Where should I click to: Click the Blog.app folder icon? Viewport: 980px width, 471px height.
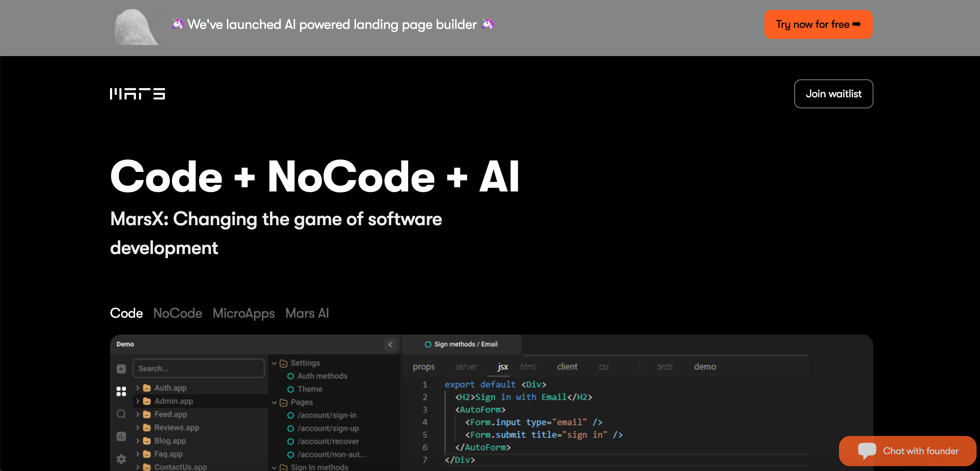147,441
